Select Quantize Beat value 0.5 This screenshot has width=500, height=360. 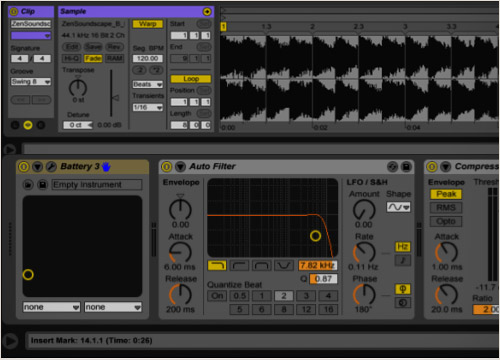coord(239,296)
